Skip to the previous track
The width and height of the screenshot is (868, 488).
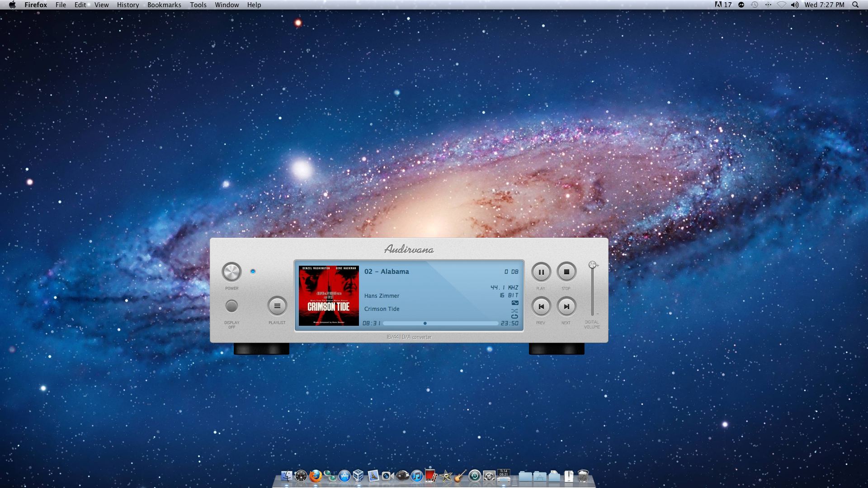tap(541, 306)
